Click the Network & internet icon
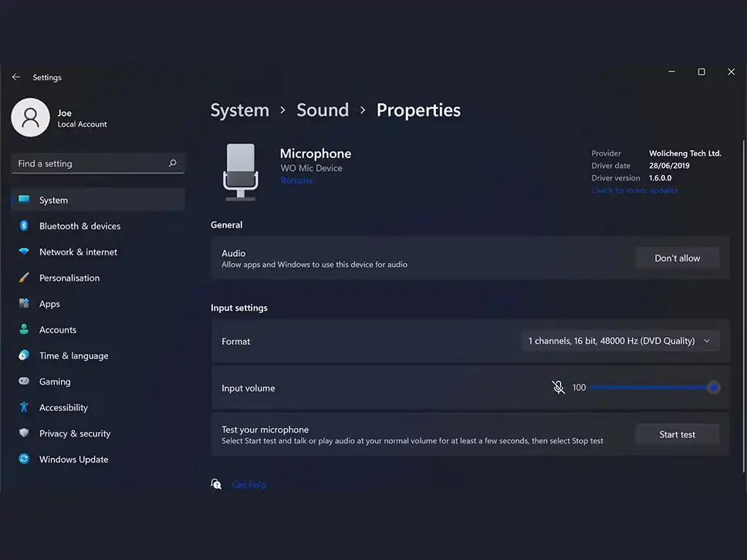Screen dimensions: 747x560 pyautogui.click(x=25, y=251)
